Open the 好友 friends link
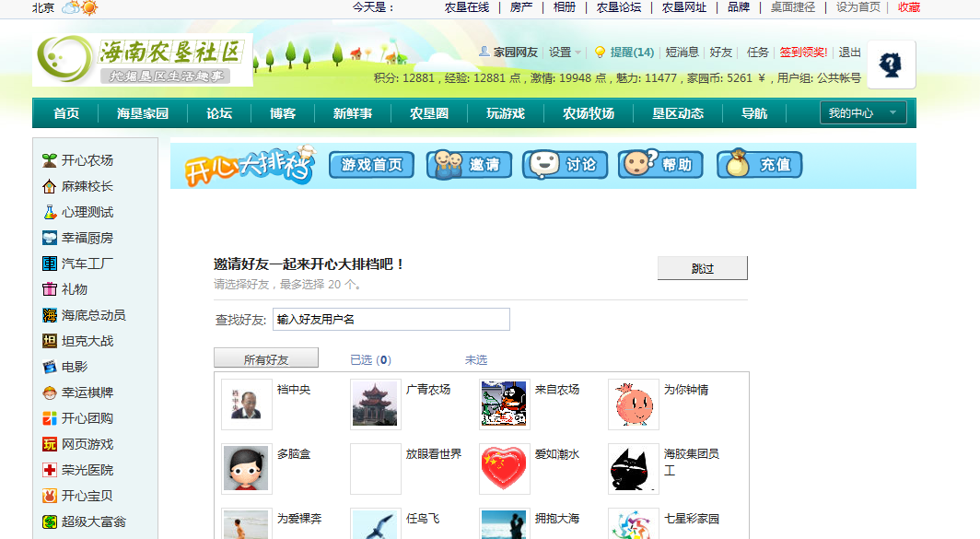 point(720,53)
